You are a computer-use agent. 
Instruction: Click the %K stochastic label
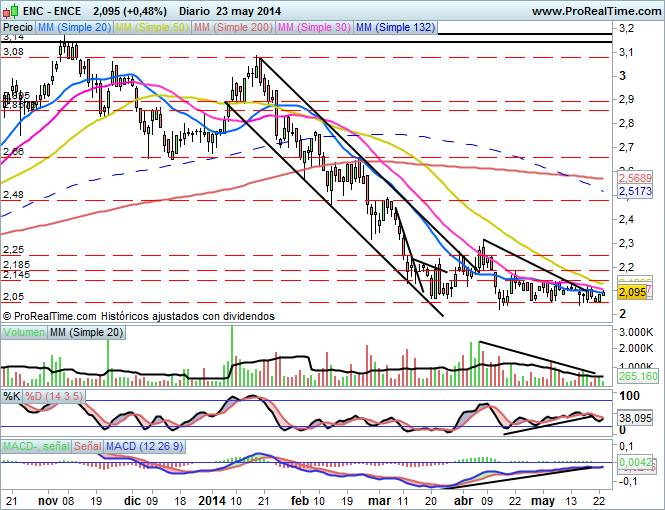12,396
